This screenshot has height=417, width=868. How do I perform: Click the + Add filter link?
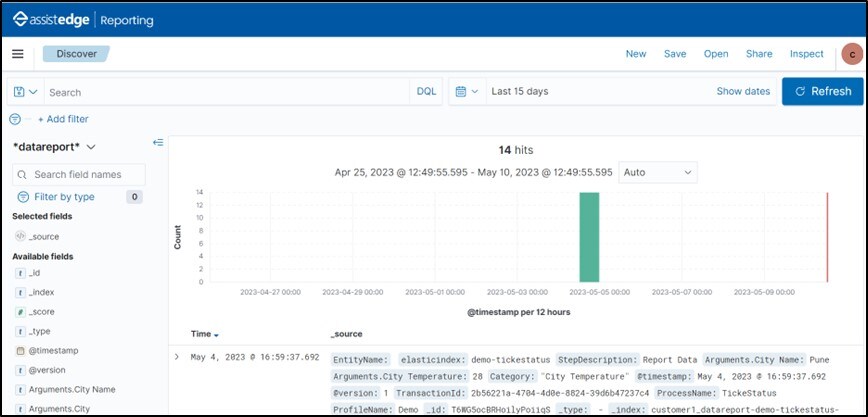pyautogui.click(x=63, y=119)
